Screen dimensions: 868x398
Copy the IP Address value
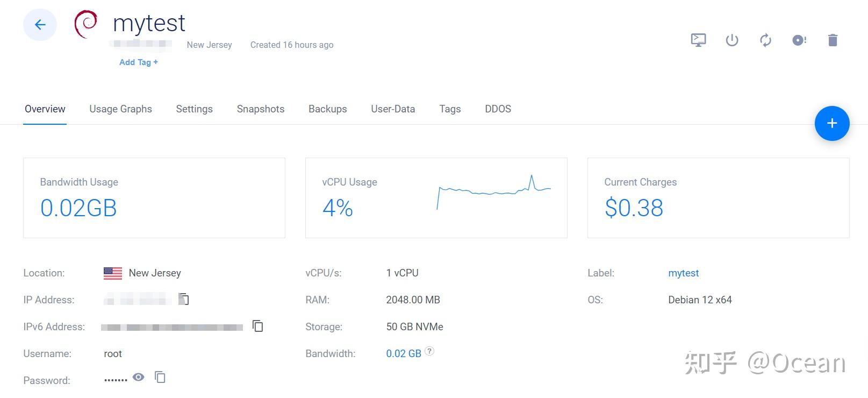pyautogui.click(x=184, y=299)
